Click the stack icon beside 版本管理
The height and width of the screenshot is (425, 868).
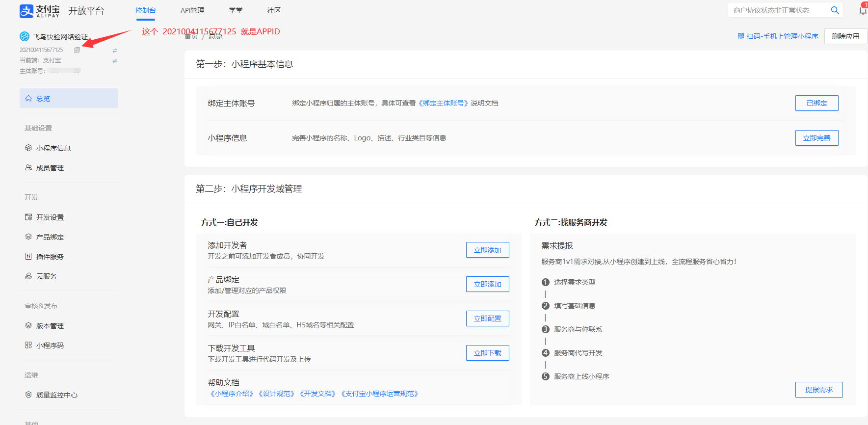(x=28, y=325)
